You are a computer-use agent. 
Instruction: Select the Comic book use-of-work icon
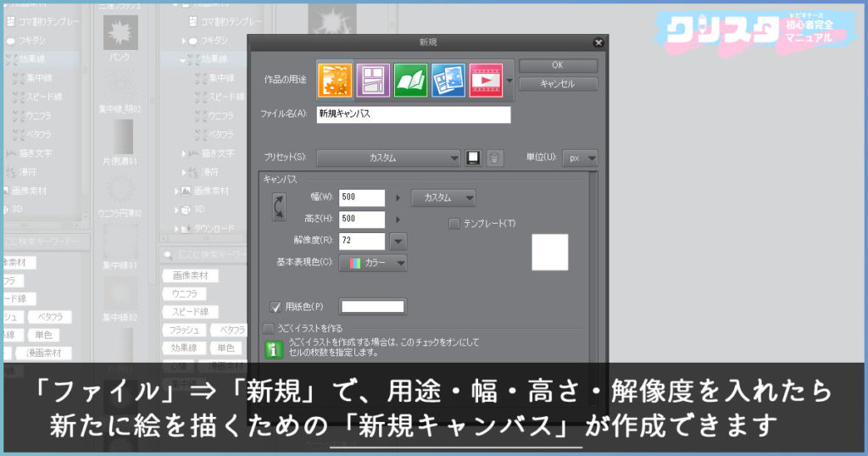click(x=411, y=81)
